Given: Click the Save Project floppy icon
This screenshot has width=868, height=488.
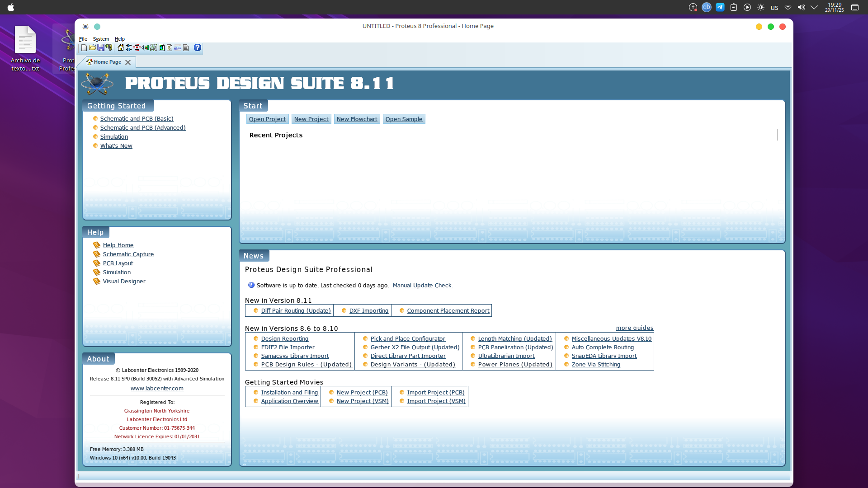Looking at the screenshot, I should click(101, 48).
